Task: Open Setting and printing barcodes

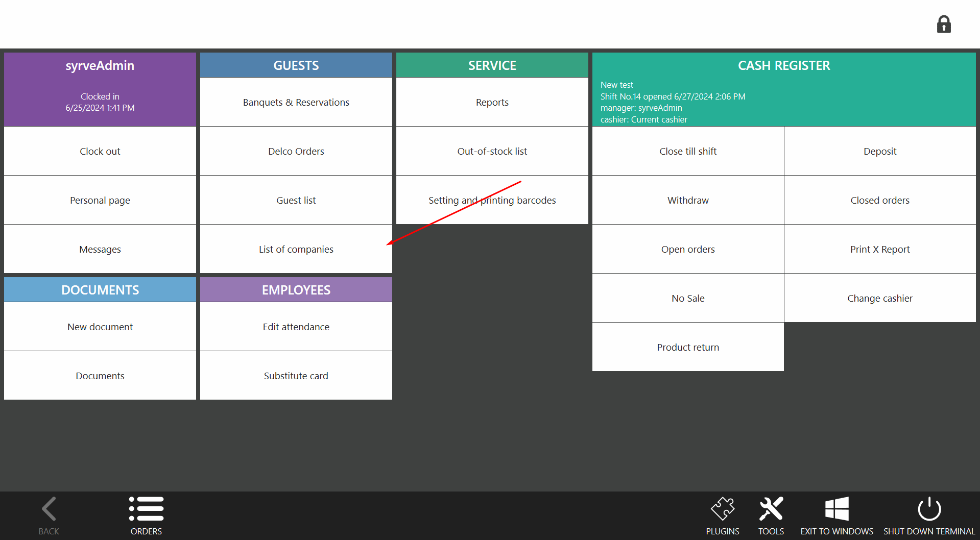Action: pyautogui.click(x=492, y=200)
